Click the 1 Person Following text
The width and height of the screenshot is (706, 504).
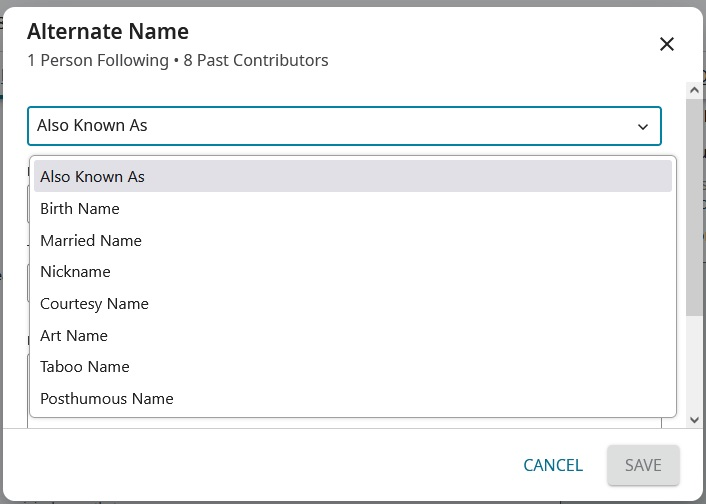coord(98,61)
